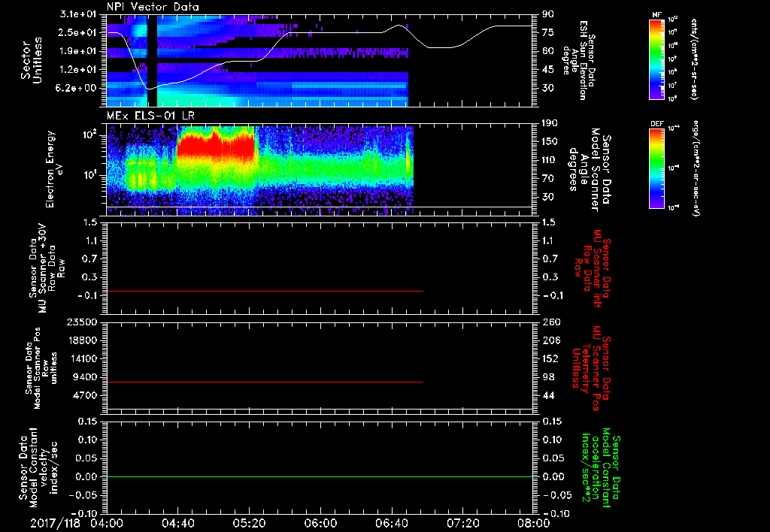This screenshot has height=532, width=770.
Task: Click the '04:00' time axis label
Action: [107, 523]
